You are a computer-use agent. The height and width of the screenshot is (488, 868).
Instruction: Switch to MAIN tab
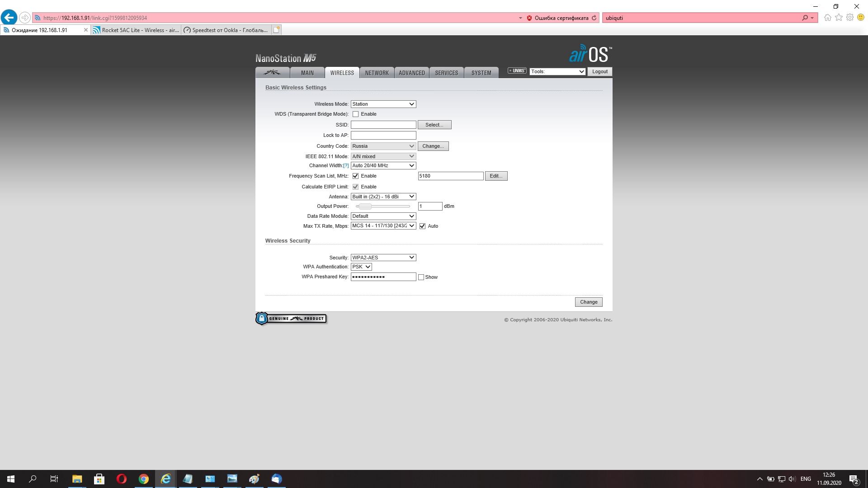click(x=307, y=73)
